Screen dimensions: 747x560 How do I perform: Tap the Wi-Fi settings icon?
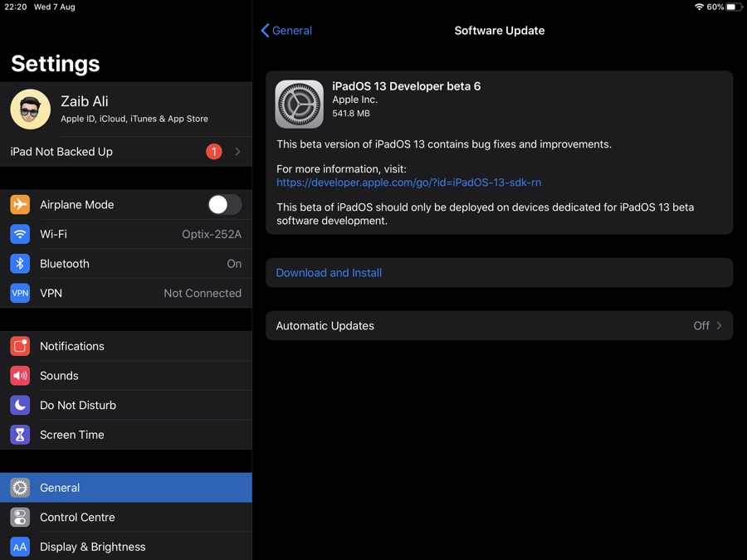[x=20, y=234]
